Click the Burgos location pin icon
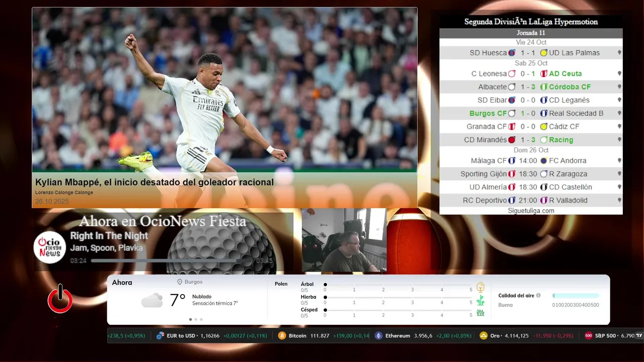This screenshot has width=644, height=362. coord(180,282)
